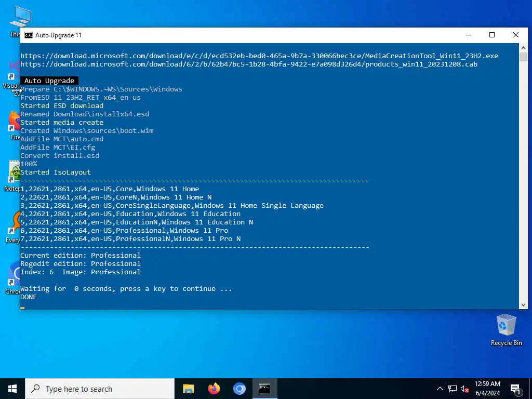Open Chromium browser from the taskbar
The width and height of the screenshot is (532, 399).
(x=239, y=389)
